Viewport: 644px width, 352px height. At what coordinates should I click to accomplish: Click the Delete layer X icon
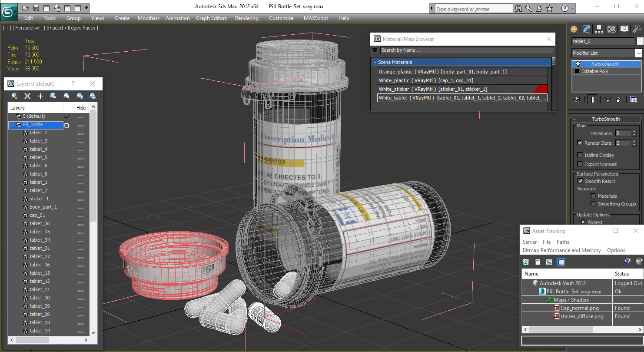[x=27, y=96]
